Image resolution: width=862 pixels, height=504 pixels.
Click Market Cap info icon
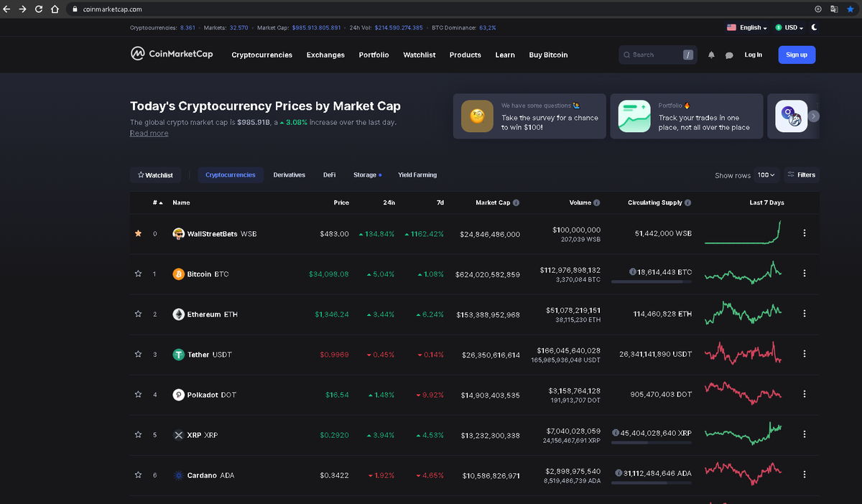(x=516, y=202)
